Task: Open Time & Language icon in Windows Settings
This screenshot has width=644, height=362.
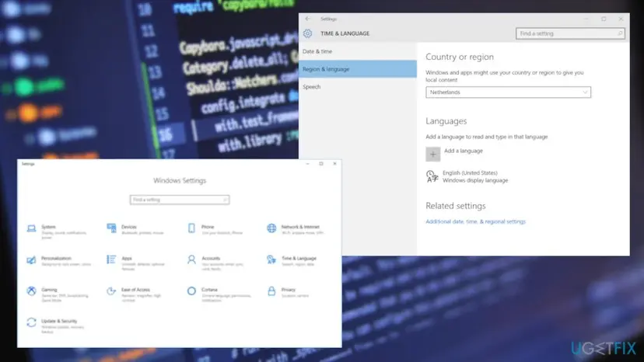Action: (271, 259)
